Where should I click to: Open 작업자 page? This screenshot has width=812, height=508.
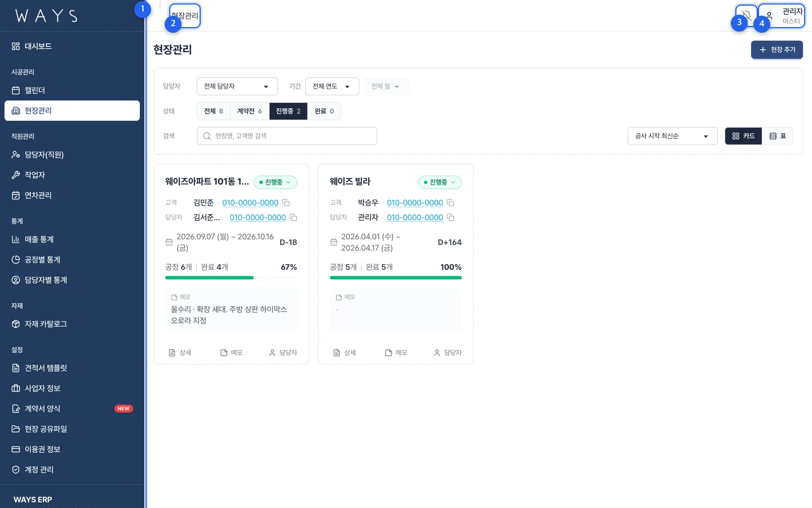click(x=72, y=175)
